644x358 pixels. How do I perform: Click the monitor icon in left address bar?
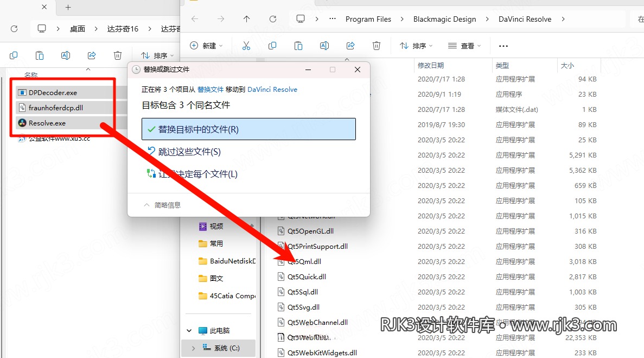point(41,29)
